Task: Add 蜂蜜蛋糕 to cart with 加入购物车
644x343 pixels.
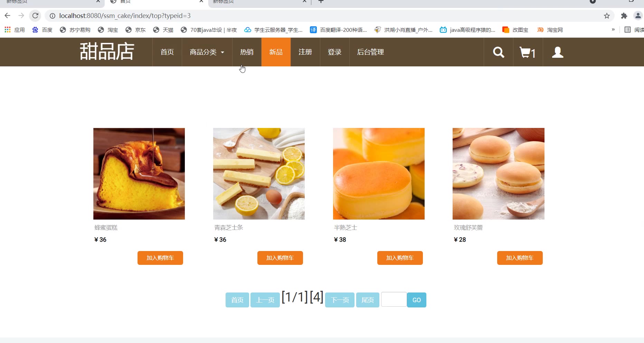Action: tap(160, 258)
